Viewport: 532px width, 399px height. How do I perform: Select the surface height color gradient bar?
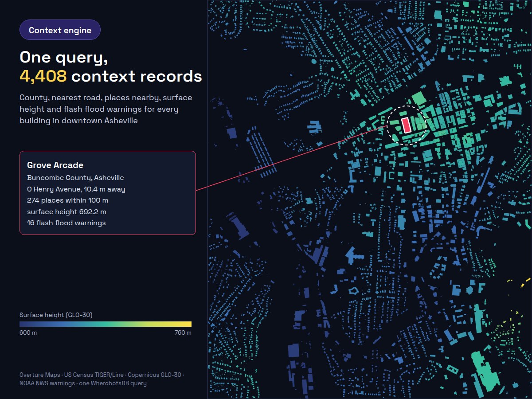(106, 324)
